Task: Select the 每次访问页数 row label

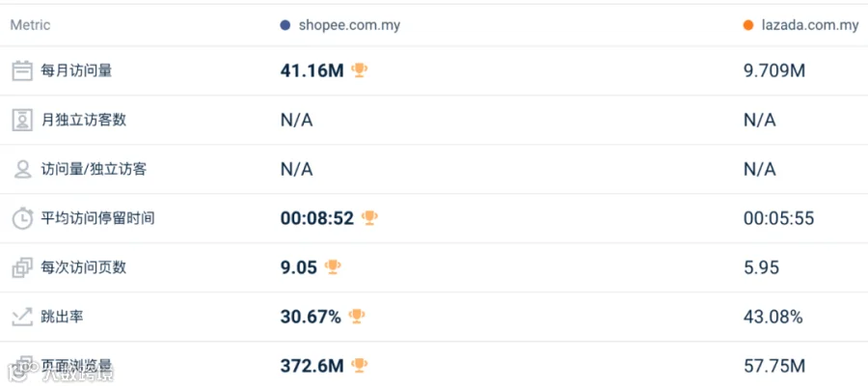Action: coord(84,267)
